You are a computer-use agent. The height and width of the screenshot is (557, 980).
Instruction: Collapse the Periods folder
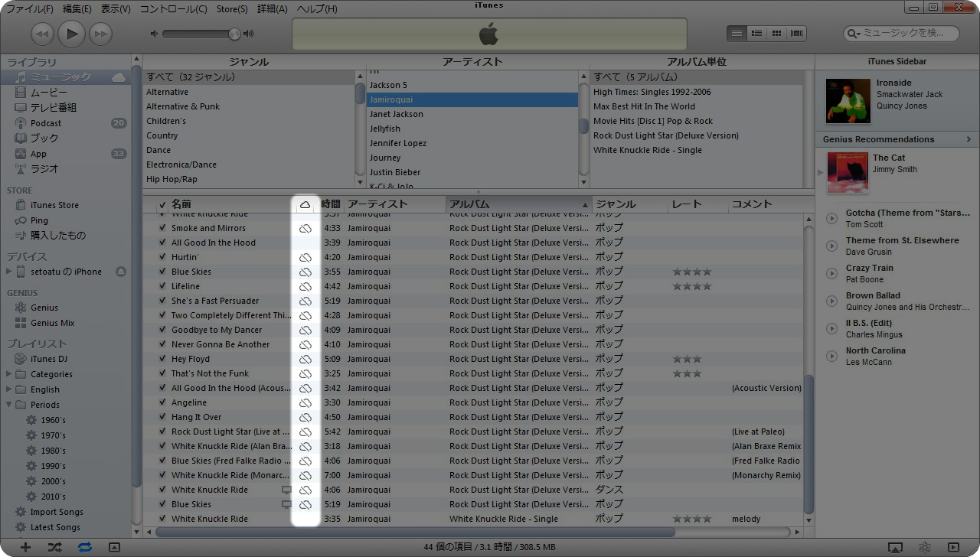tap(9, 405)
